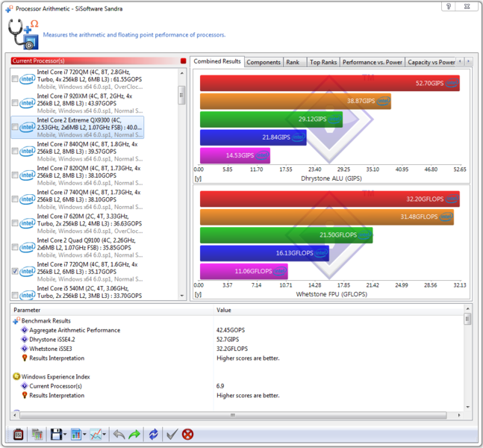
Task: Open the bar chart icon dropdown arrow
Action: 84,435
